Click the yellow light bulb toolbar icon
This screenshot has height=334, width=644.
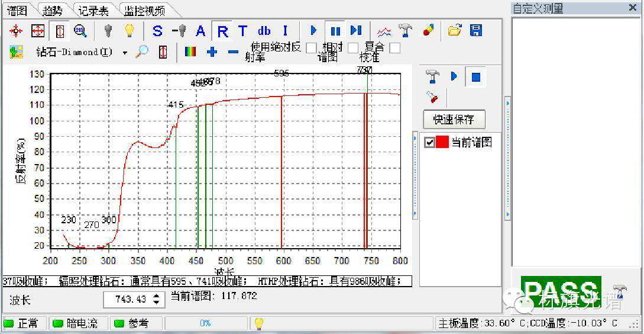tap(129, 31)
